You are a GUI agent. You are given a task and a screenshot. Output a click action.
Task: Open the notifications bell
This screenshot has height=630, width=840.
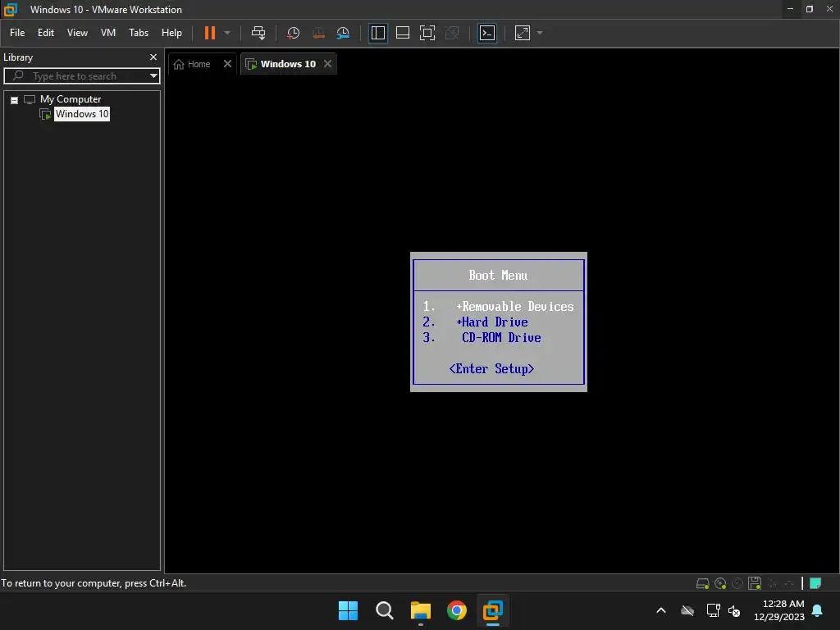coord(818,610)
